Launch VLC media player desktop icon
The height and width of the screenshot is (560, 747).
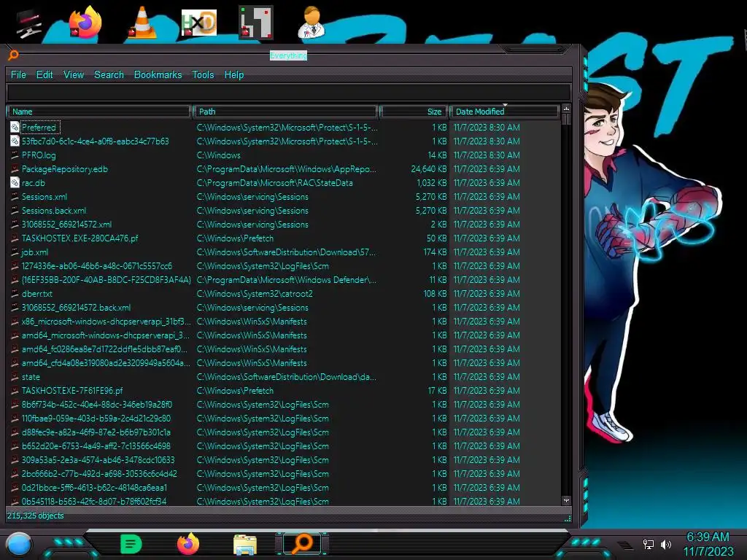coord(142,23)
